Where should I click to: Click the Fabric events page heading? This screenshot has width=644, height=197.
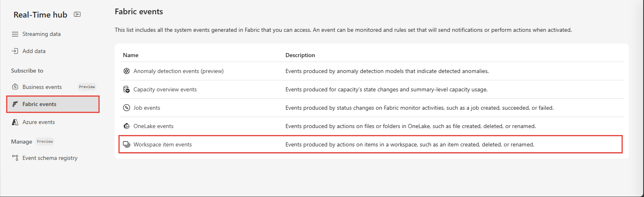point(139,11)
